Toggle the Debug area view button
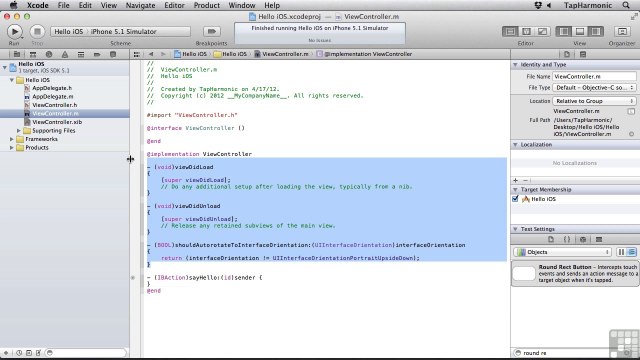Screen dimensions: 640x360 (580, 31)
